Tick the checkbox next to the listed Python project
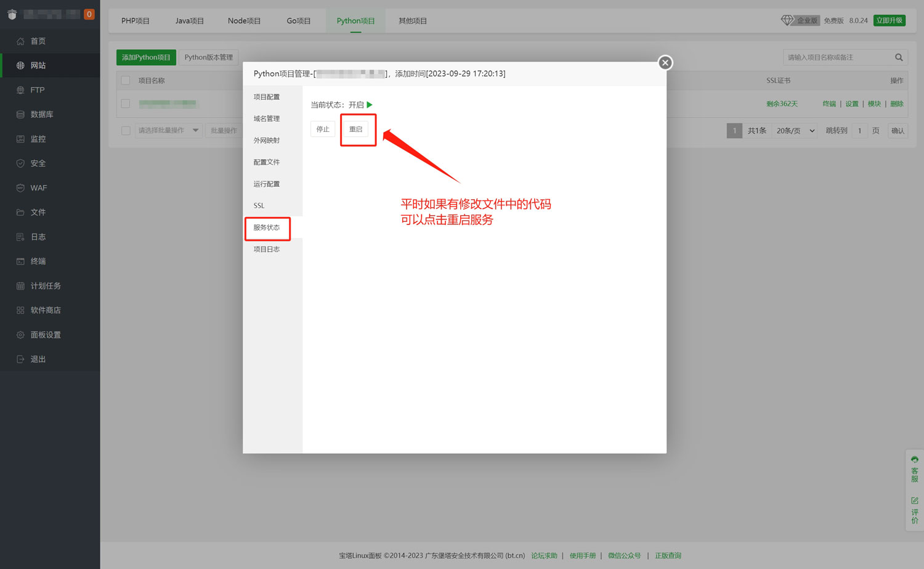The width and height of the screenshot is (924, 569). tap(126, 104)
